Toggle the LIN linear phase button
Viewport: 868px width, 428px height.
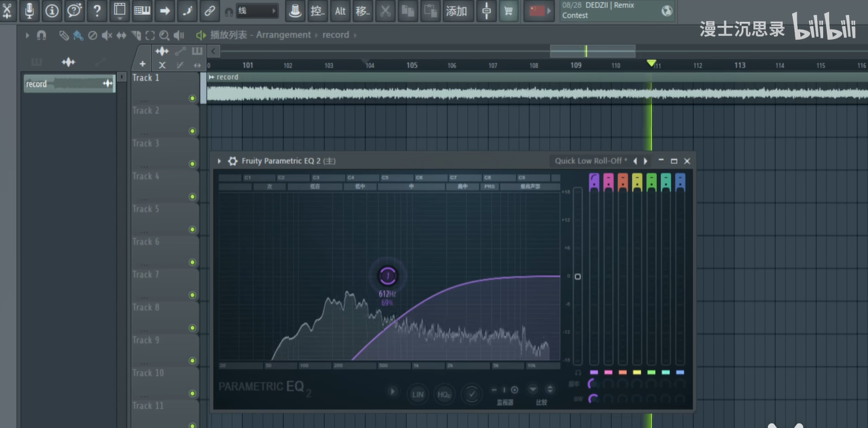418,393
